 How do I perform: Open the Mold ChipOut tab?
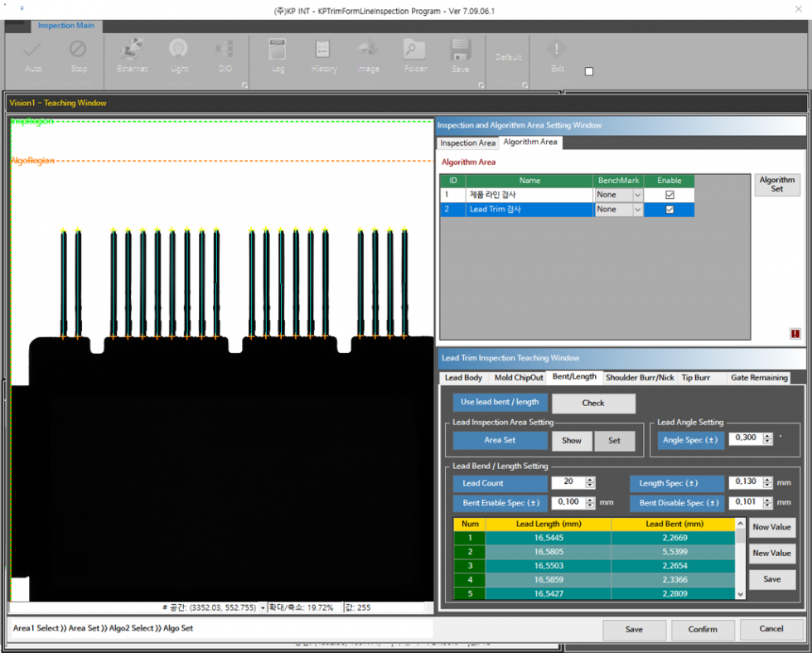pos(519,378)
